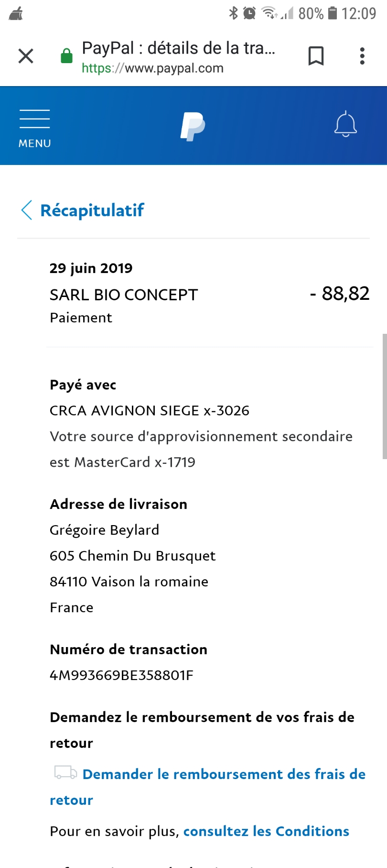The width and height of the screenshot is (387, 868).
Task: Open consultez les Conditions link
Action: pyautogui.click(x=266, y=831)
